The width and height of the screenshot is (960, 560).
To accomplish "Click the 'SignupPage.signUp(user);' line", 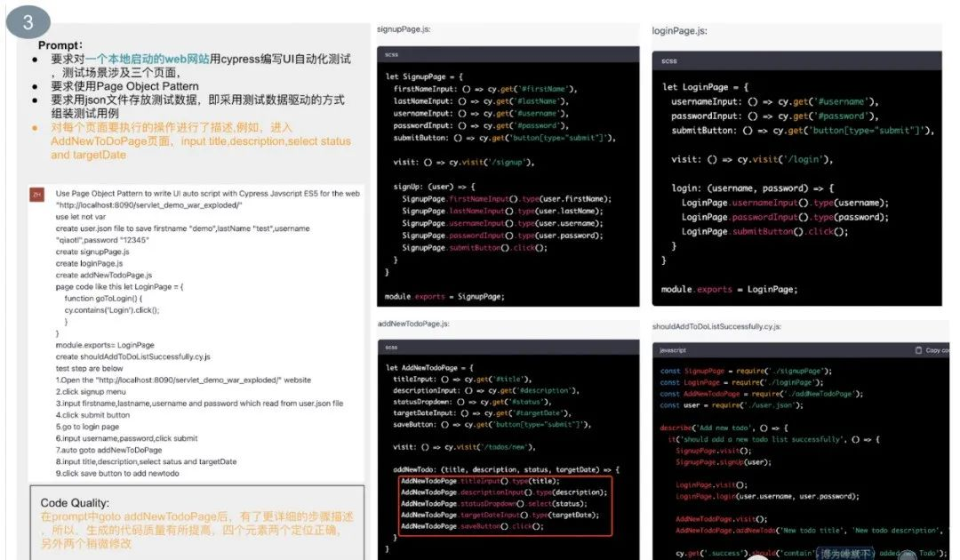I will click(723, 462).
